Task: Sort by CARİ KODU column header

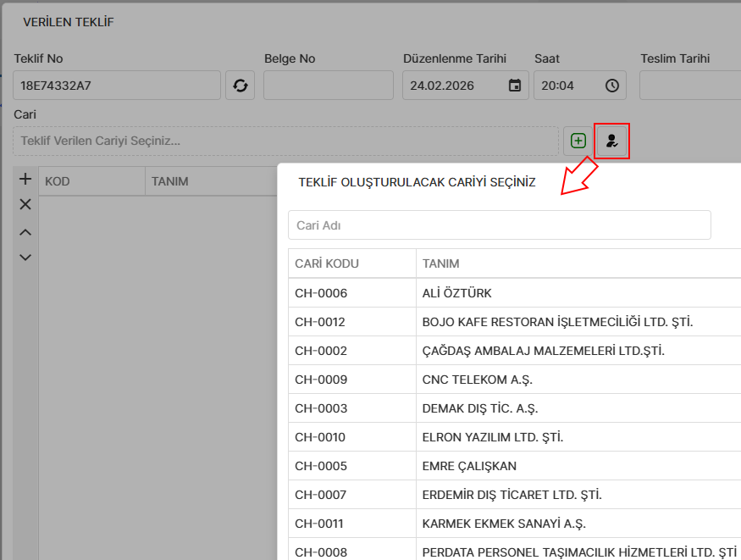Action: pos(327,263)
